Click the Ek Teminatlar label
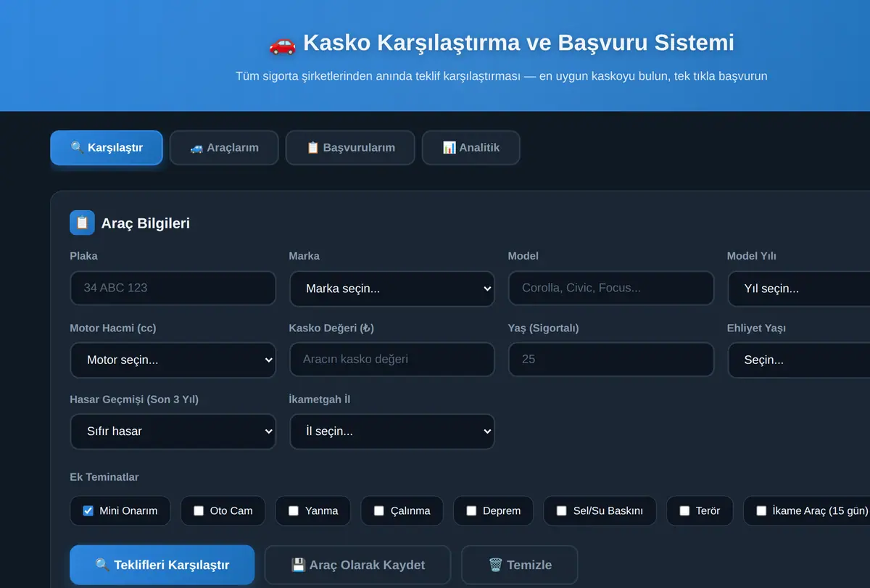 pos(104,477)
